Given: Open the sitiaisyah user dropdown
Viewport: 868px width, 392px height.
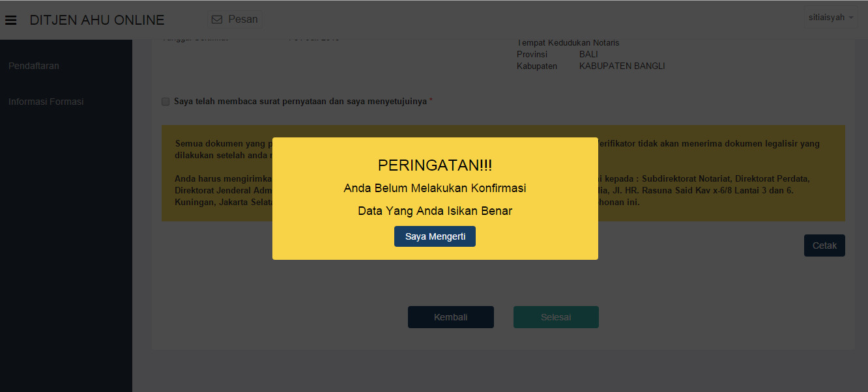Looking at the screenshot, I should click(827, 18).
